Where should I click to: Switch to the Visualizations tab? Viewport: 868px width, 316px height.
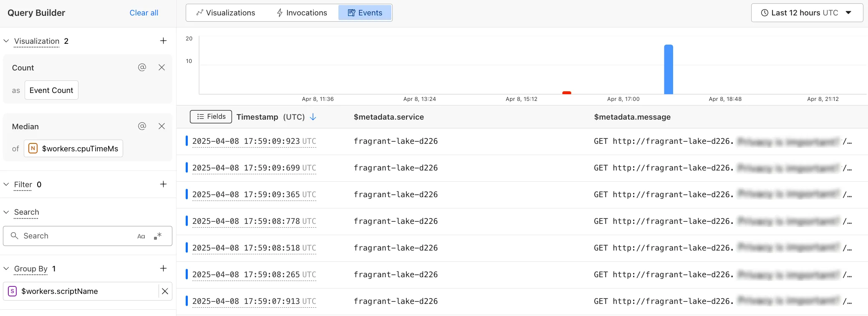(x=226, y=13)
